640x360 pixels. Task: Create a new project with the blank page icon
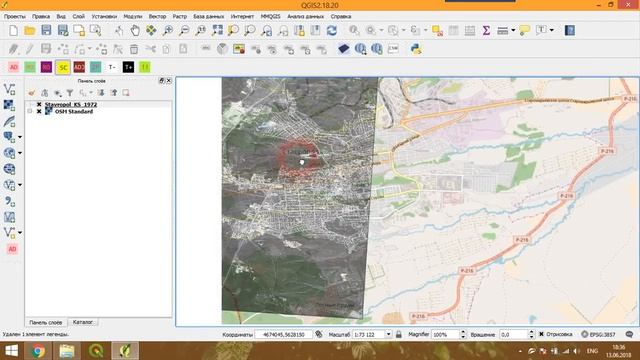[x=13, y=31]
